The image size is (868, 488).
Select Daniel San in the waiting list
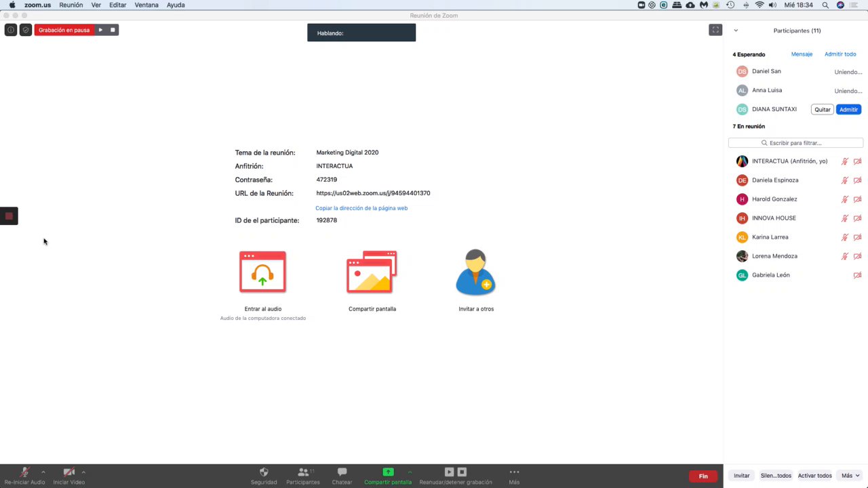(795, 71)
